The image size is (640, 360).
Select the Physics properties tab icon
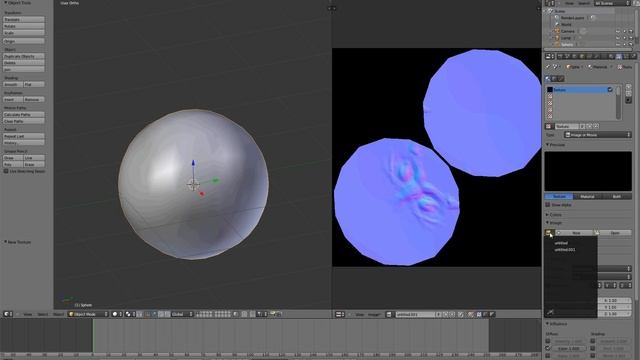tap(633, 56)
